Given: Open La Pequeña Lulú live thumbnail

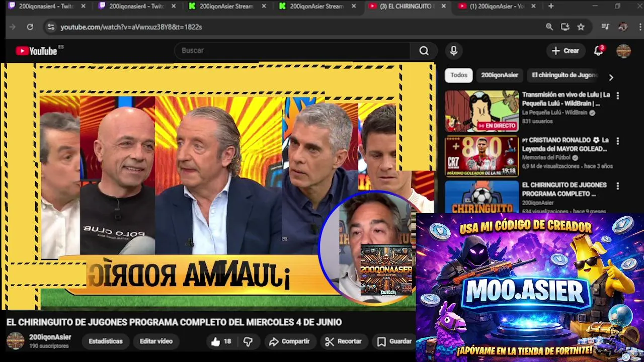Looking at the screenshot, I should point(481,111).
